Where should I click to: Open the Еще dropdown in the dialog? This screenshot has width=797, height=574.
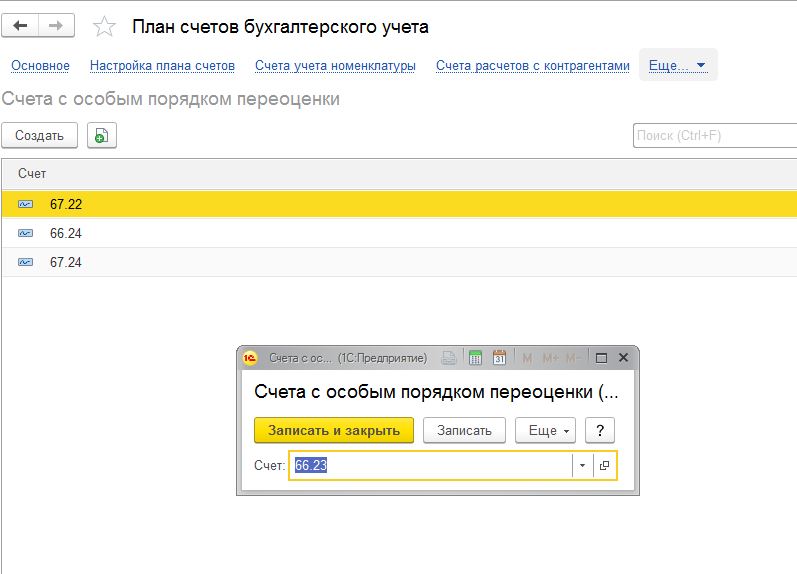545,430
